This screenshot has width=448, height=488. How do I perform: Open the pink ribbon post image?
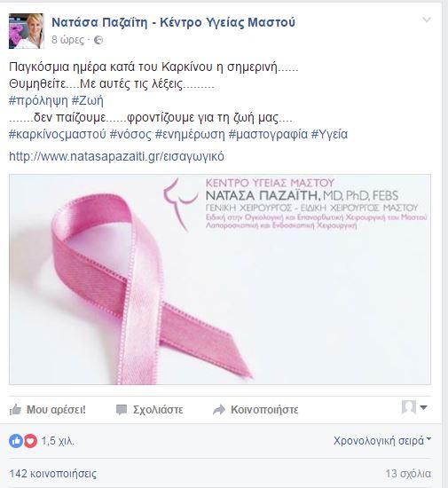tap(220, 279)
